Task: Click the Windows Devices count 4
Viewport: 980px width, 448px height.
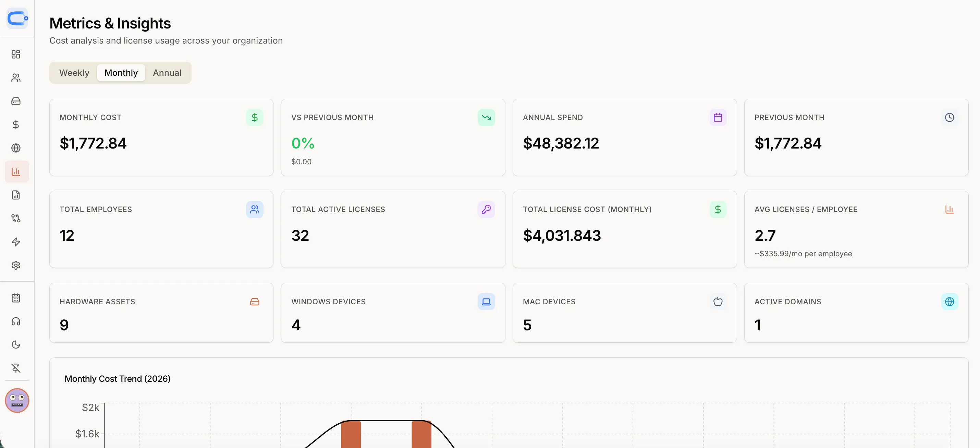Action: (296, 325)
